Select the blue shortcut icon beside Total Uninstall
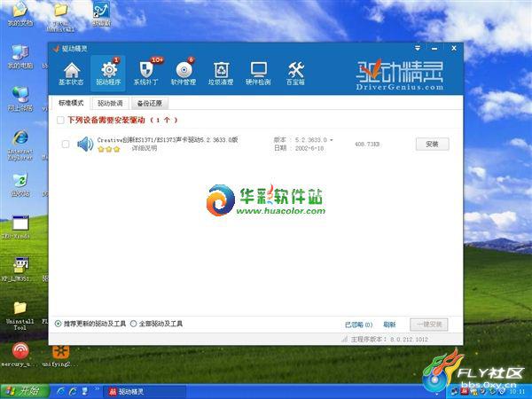Screen dimensions: 532x399 point(102,13)
